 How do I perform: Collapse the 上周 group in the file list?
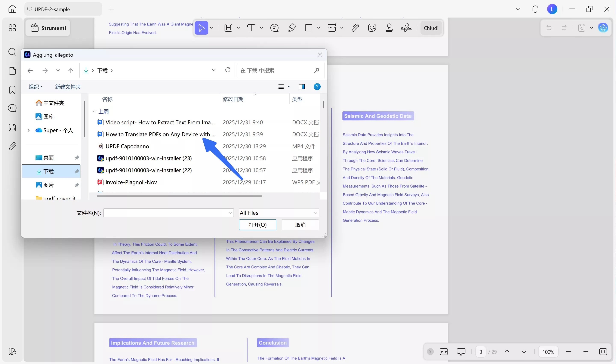pyautogui.click(x=94, y=111)
